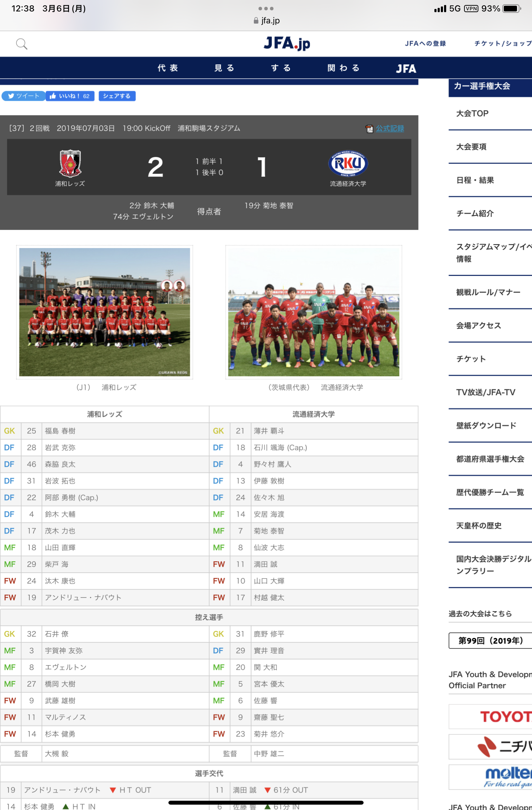Image resolution: width=532 pixels, height=810 pixels.
Task: Click the Twitter tweet button
Action: tap(24, 96)
